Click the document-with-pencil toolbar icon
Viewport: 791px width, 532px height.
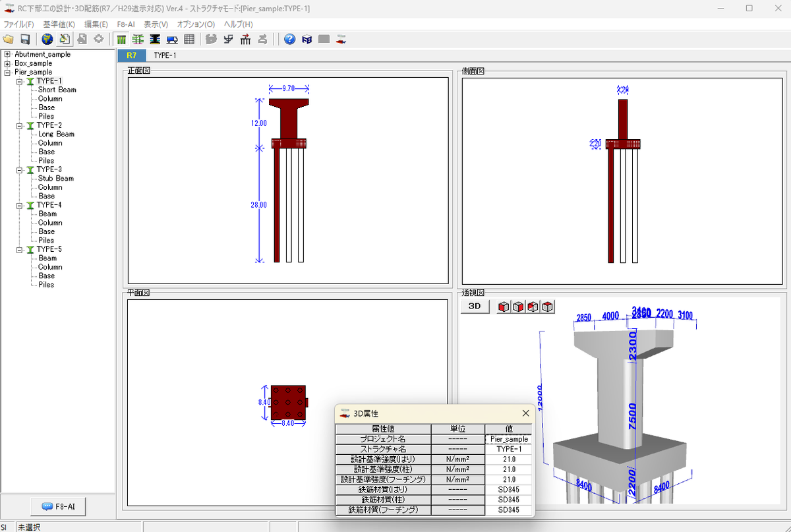pyautogui.click(x=65, y=40)
